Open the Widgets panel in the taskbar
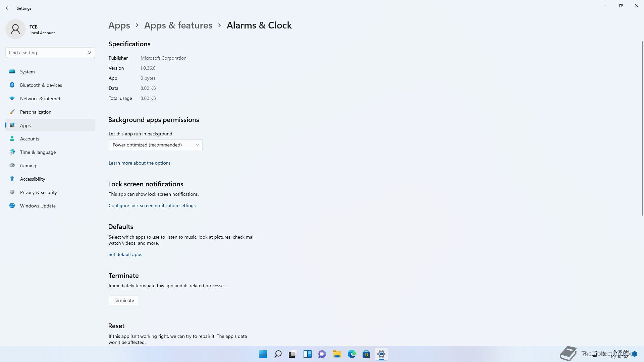The width and height of the screenshot is (644, 362). point(307,354)
